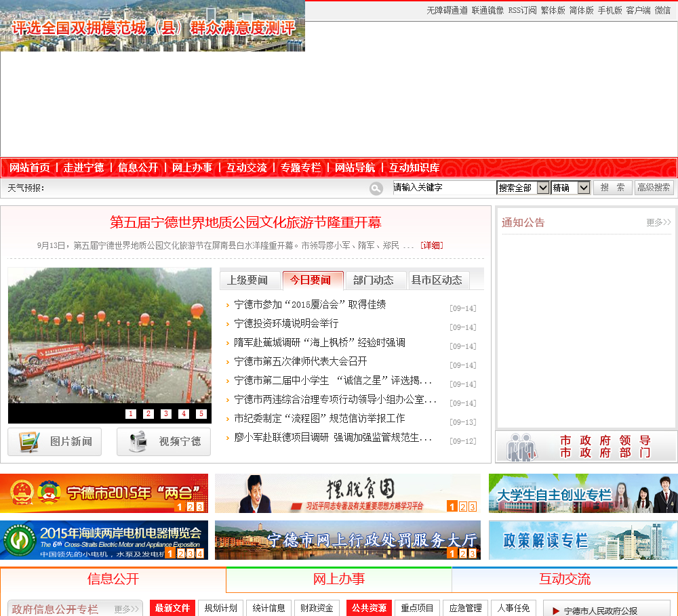Select the 人事任免 sub-tab
The image size is (678, 616).
pos(513,609)
